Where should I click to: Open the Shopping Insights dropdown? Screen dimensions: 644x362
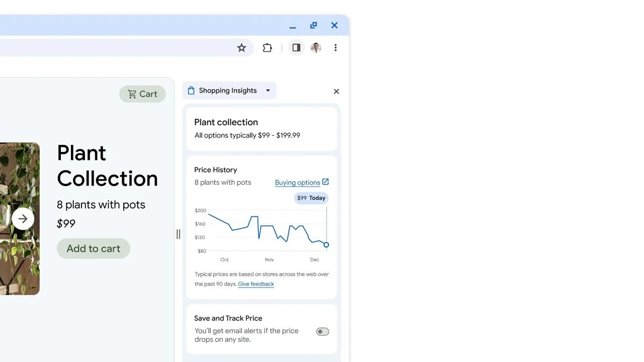[268, 90]
